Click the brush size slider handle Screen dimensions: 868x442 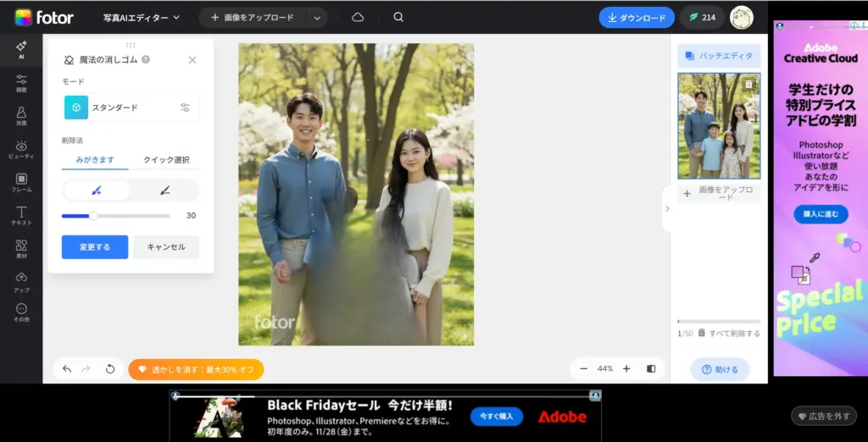click(x=93, y=216)
